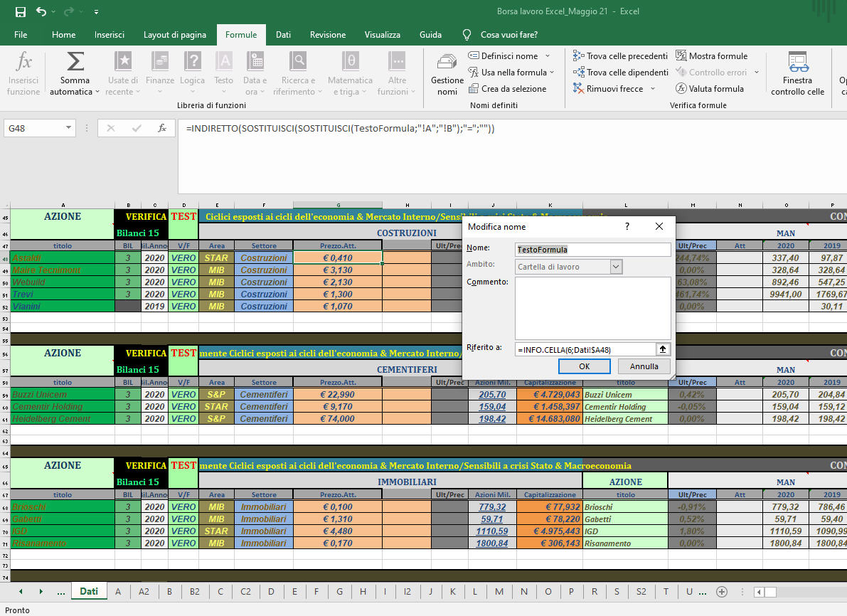Click Rimuovi frecce command
The width and height of the screenshot is (847, 616).
coord(609,89)
